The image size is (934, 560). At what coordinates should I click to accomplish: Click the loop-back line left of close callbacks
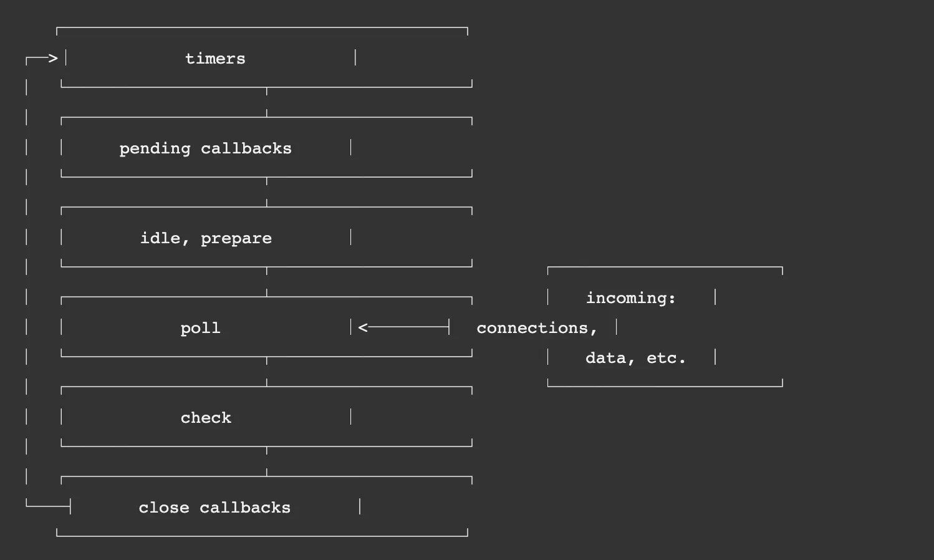click(x=47, y=506)
